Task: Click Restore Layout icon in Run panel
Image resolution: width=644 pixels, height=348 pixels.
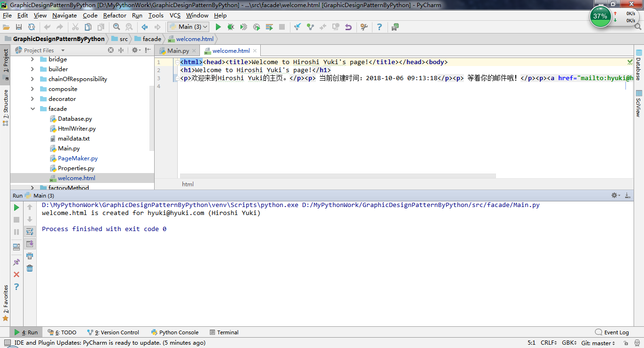Action: pyautogui.click(x=17, y=247)
